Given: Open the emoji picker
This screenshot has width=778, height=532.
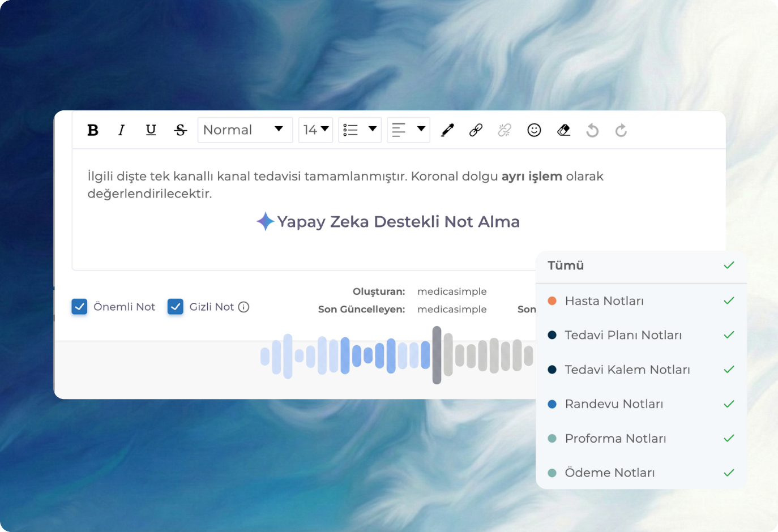Looking at the screenshot, I should 534,130.
